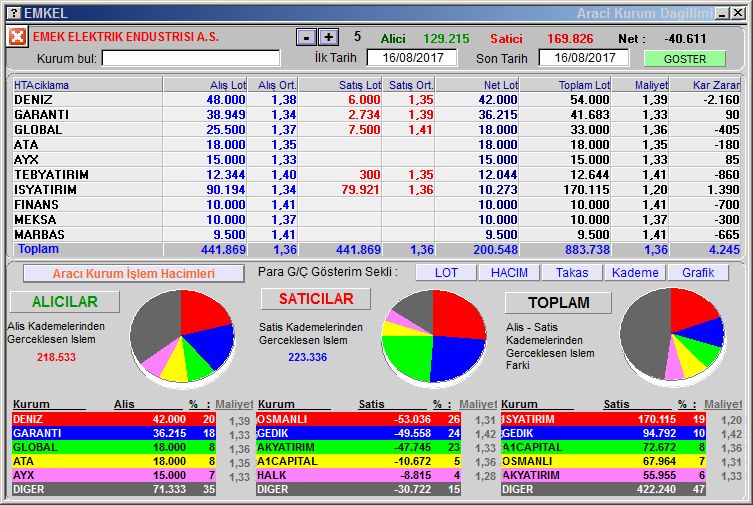This screenshot has height=505, width=753.
Task: Click the red X icon beside company name
Action: coord(17,37)
